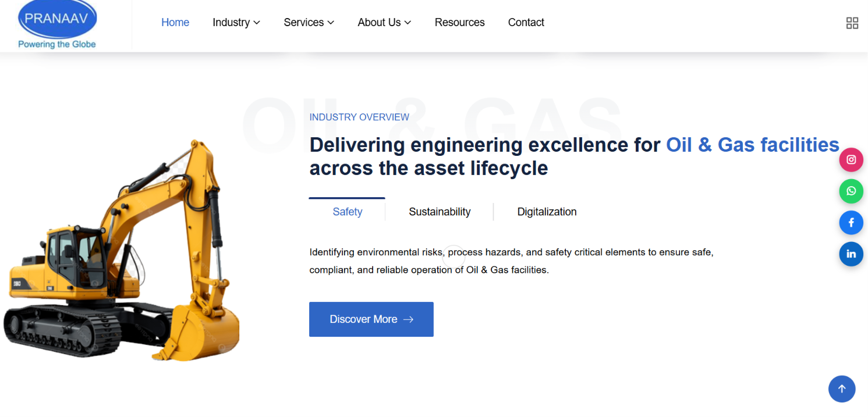868x417 pixels.
Task: Open the LinkedIn social link
Action: click(851, 254)
